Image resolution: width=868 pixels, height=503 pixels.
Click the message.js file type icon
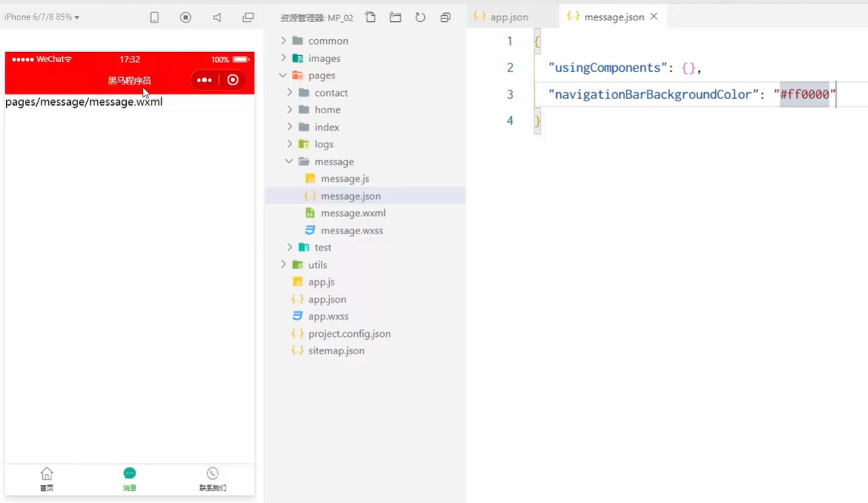click(310, 178)
